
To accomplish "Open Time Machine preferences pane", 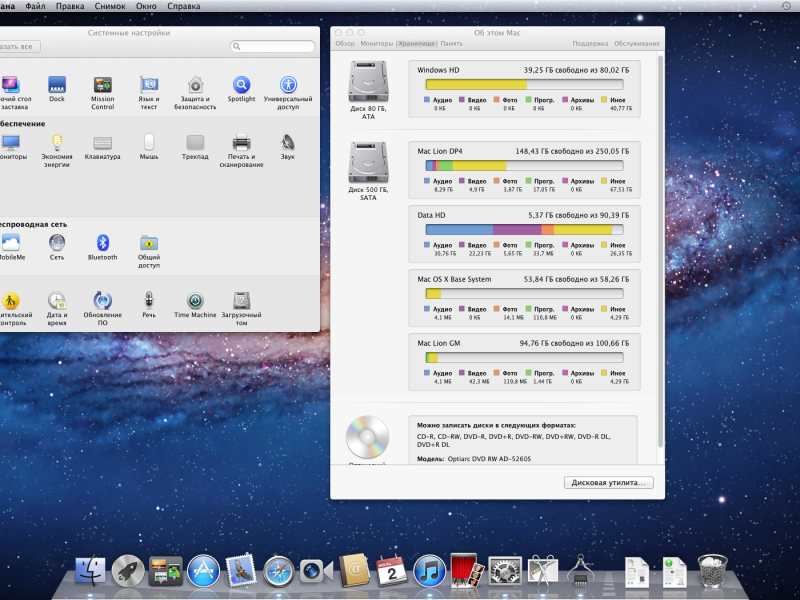I will [195, 305].
